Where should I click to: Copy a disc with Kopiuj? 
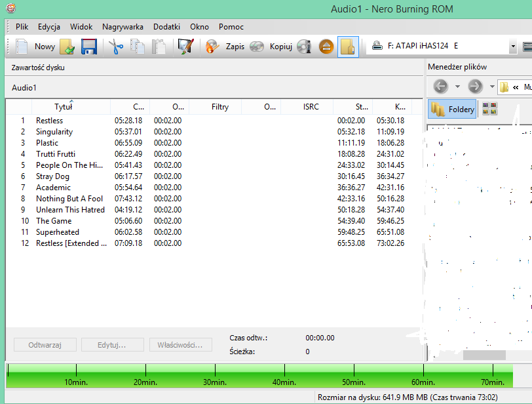[271, 47]
